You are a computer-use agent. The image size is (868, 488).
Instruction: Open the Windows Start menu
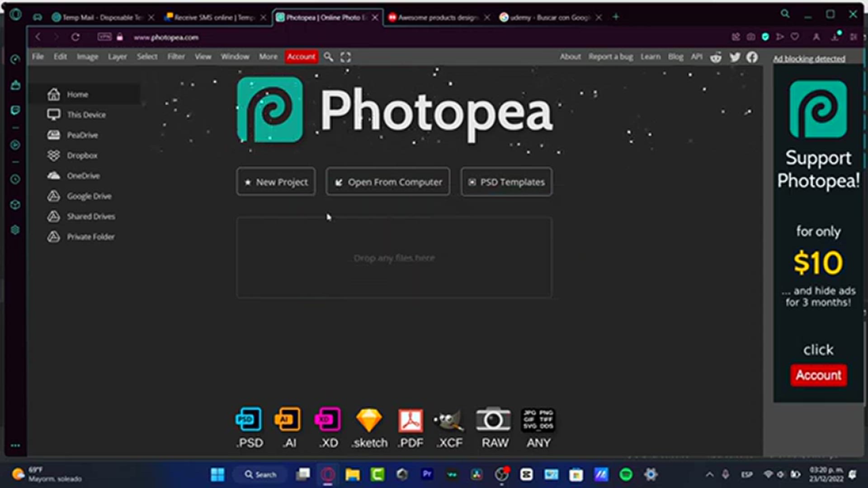click(217, 474)
